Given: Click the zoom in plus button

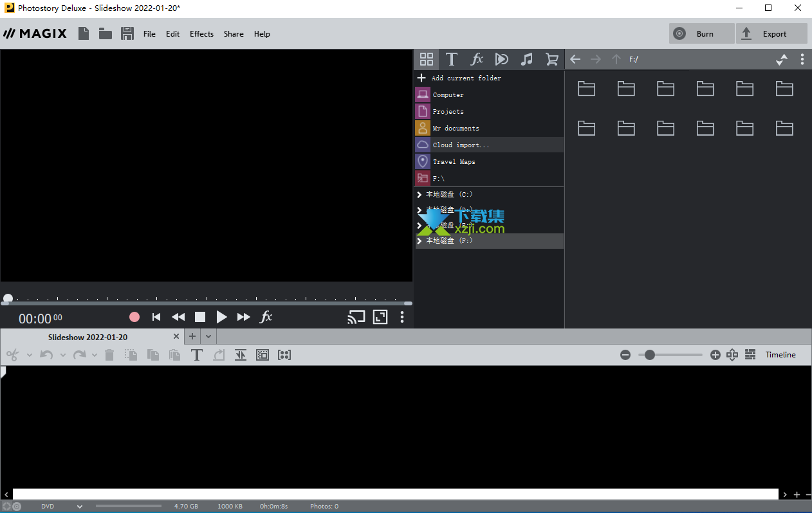Looking at the screenshot, I should pos(715,355).
